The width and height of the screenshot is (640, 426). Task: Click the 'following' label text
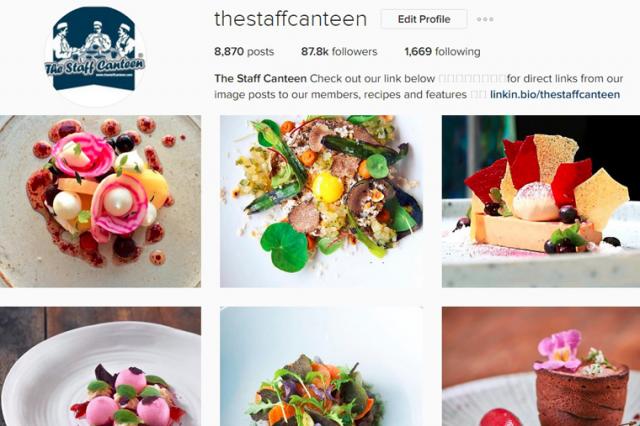click(458, 52)
